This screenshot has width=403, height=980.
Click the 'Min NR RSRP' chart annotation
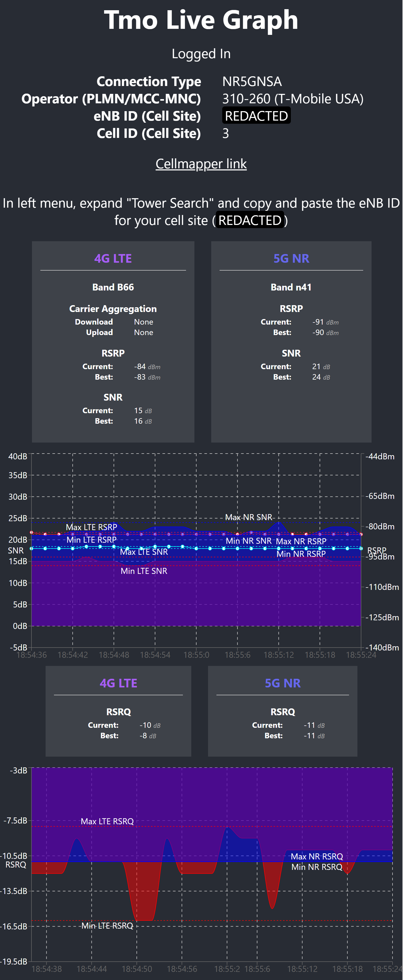(x=301, y=554)
